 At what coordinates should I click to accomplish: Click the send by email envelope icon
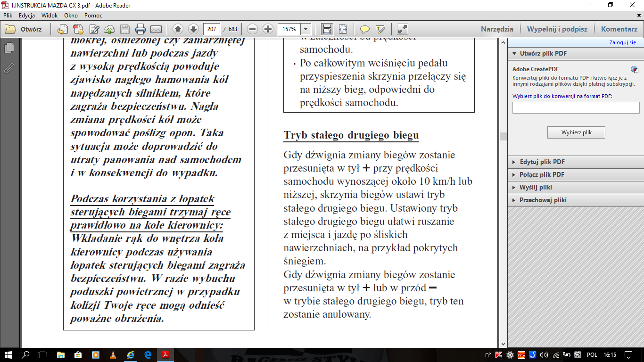click(x=156, y=29)
